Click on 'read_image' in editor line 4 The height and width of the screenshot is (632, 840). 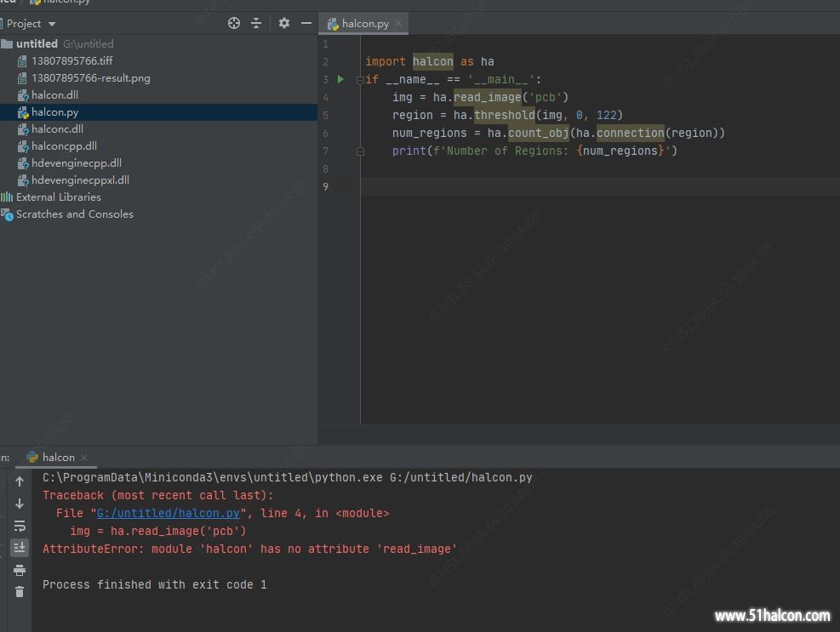tap(487, 97)
